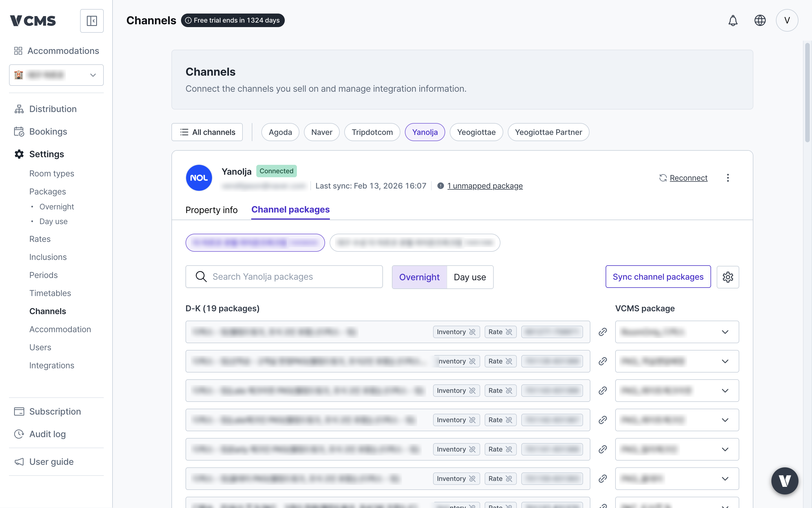Screen dimensions: 812x508
Task: Switch to Property info tab
Action: point(211,210)
